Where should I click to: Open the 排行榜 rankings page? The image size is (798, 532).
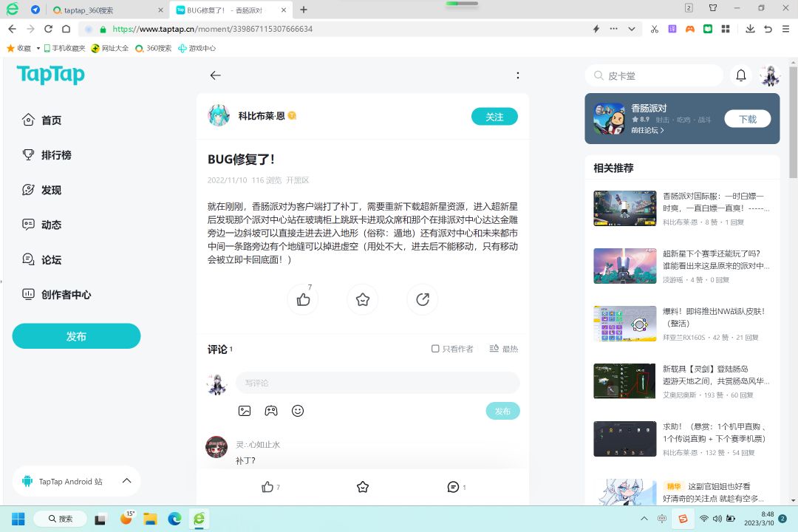click(47, 154)
